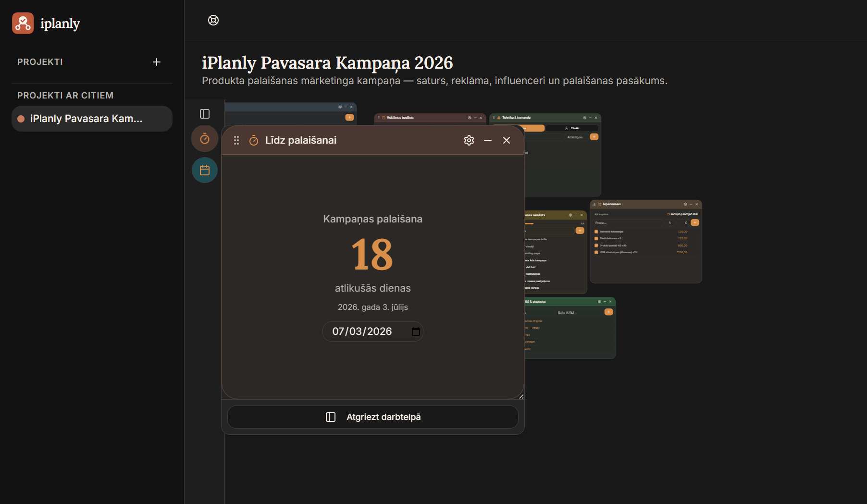Close the saraksts checklist widget
Viewport: 867px width, 504px height.
tap(582, 215)
